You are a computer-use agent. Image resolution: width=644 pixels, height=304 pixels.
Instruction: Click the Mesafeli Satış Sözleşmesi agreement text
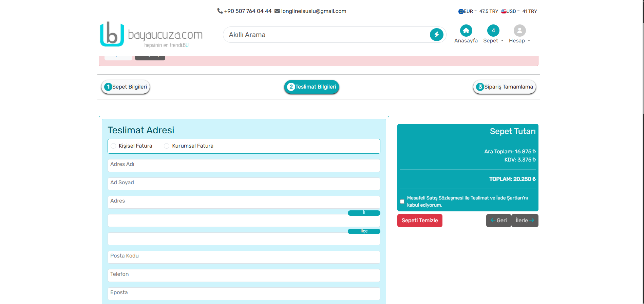467,202
